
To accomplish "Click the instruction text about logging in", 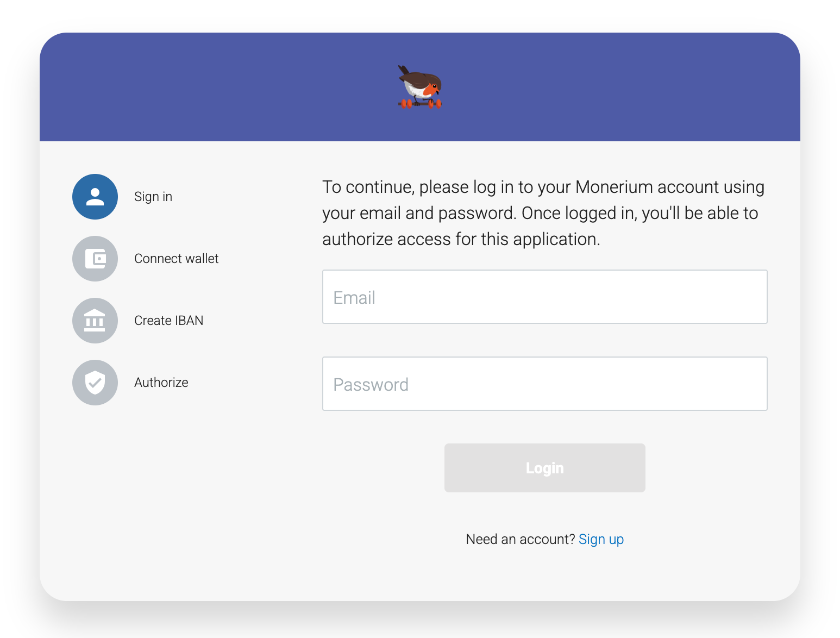I will coord(543,212).
